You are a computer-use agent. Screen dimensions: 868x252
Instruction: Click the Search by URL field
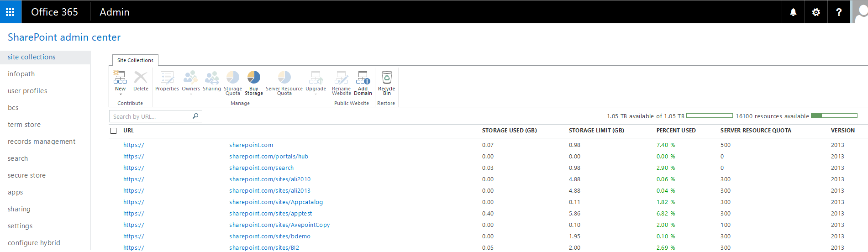pyautogui.click(x=155, y=116)
